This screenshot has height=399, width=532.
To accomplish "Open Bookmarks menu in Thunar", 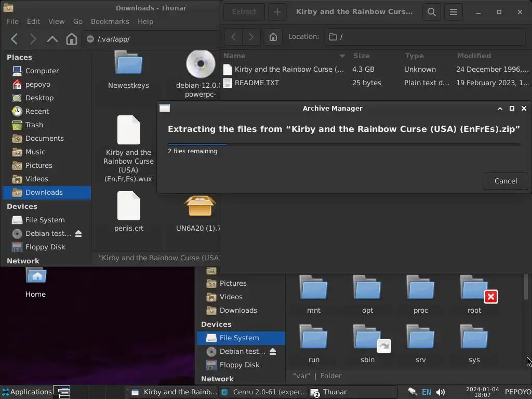I will 110,21.
